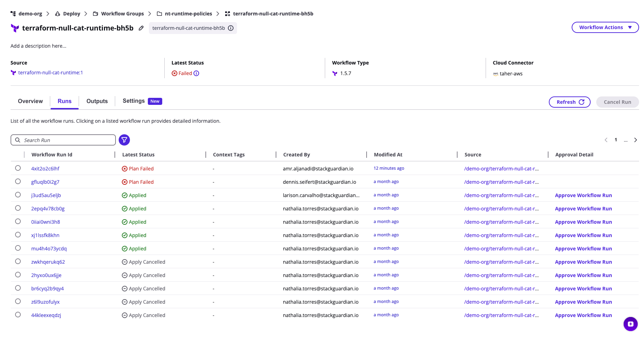This screenshot has width=644, height=337.
Task: Click the Search Run input field
Action: pos(67,140)
